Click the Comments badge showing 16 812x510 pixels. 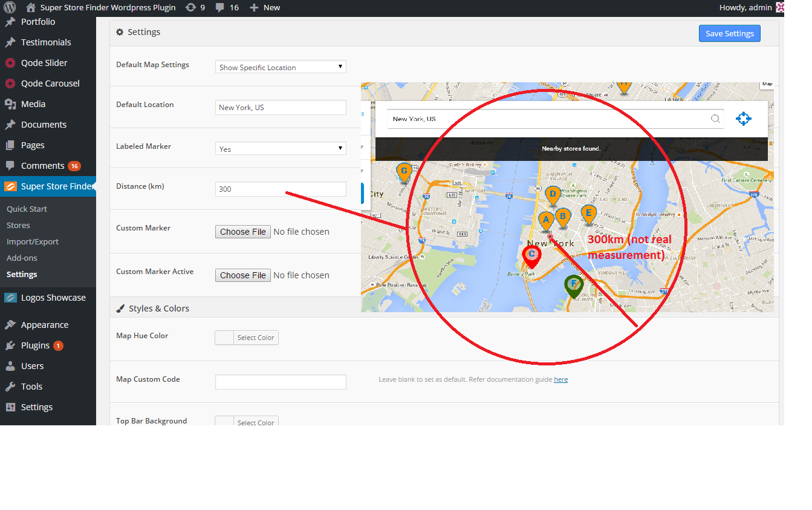pyautogui.click(x=74, y=166)
